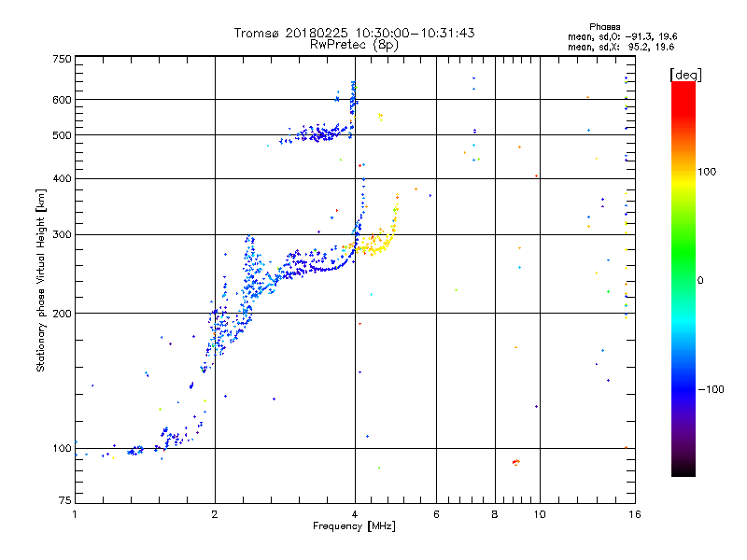Screen dimensions: 747x560
Task: Click the y-axis tick label "200"
Action: tap(62, 314)
